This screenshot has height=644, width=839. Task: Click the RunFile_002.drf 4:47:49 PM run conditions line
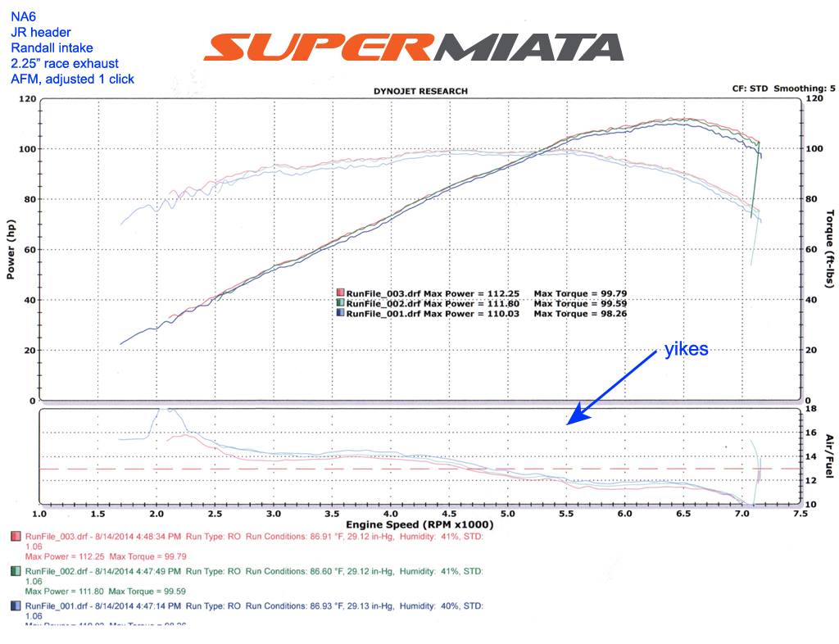pyautogui.click(x=254, y=571)
